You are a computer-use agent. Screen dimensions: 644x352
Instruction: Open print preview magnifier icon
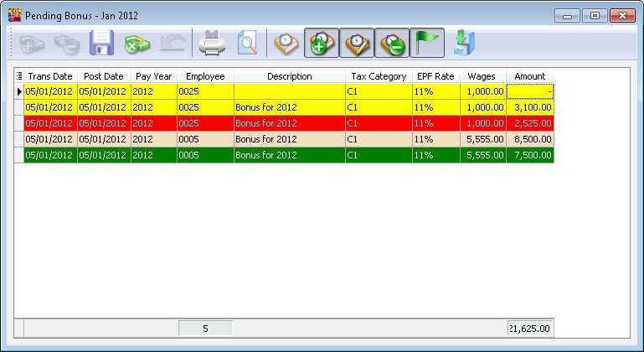[x=247, y=43]
